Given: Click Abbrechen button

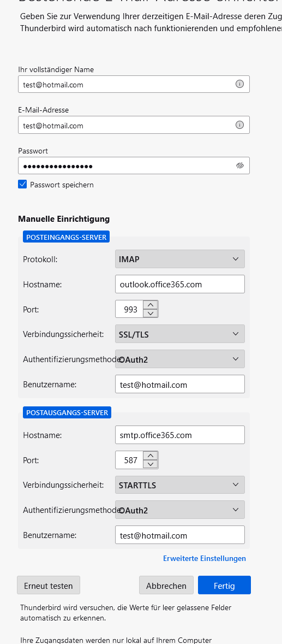Looking at the screenshot, I should [166, 585].
